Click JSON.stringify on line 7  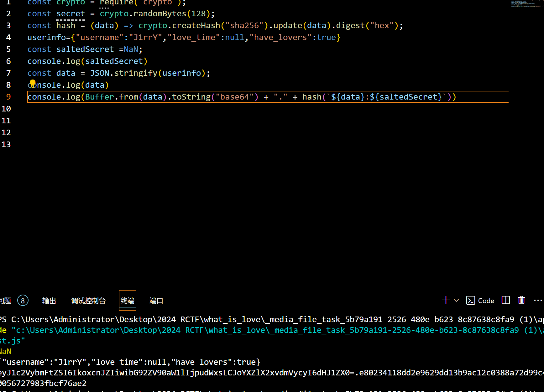tap(124, 73)
